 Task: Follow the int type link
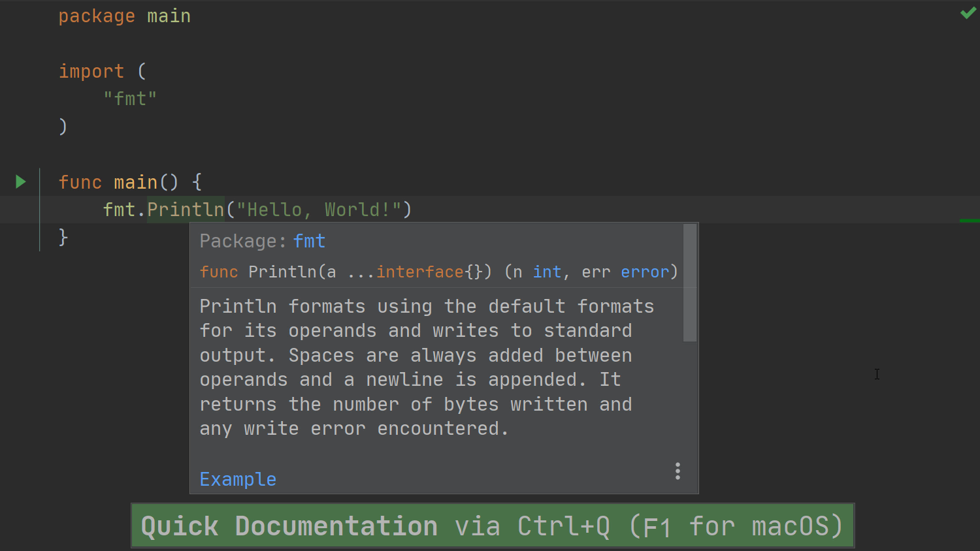547,272
